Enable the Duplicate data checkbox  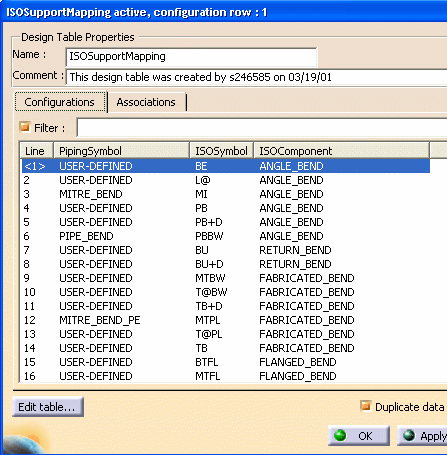click(x=366, y=406)
